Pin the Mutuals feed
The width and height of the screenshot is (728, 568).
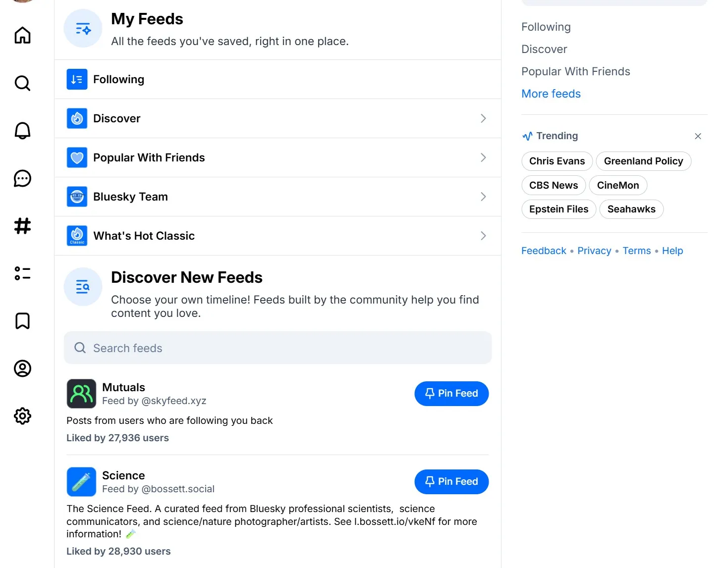451,393
